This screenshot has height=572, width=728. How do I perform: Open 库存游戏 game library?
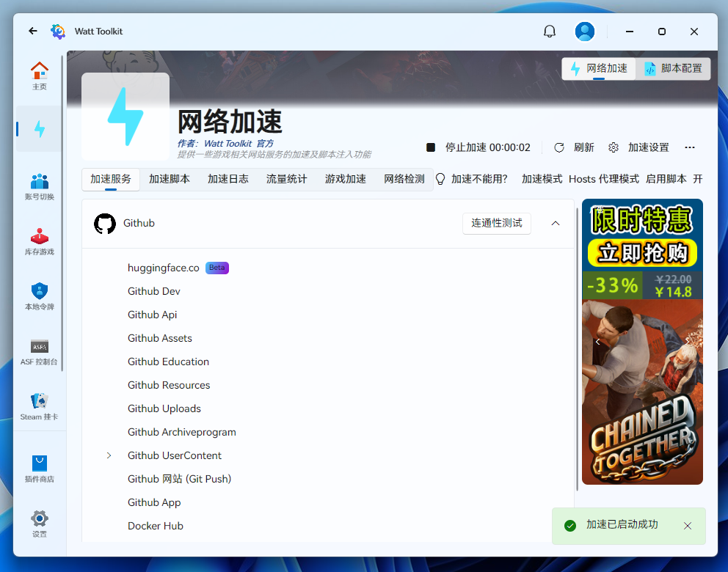pyautogui.click(x=40, y=242)
